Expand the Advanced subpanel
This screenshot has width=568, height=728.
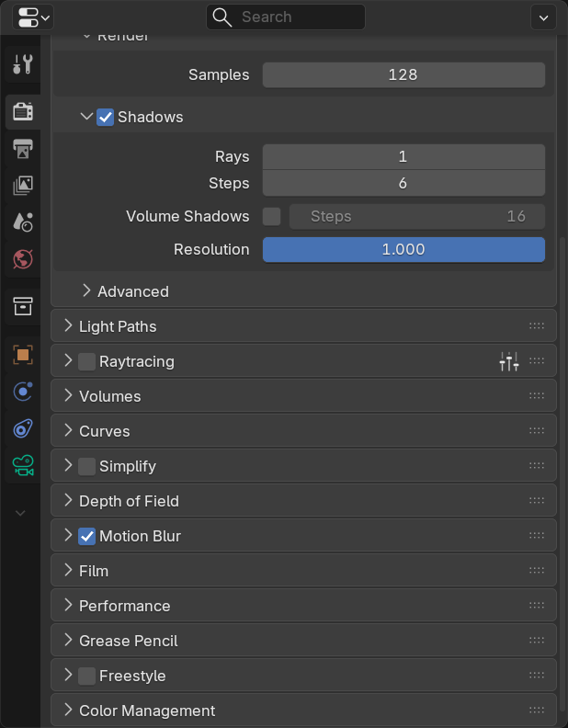point(86,290)
